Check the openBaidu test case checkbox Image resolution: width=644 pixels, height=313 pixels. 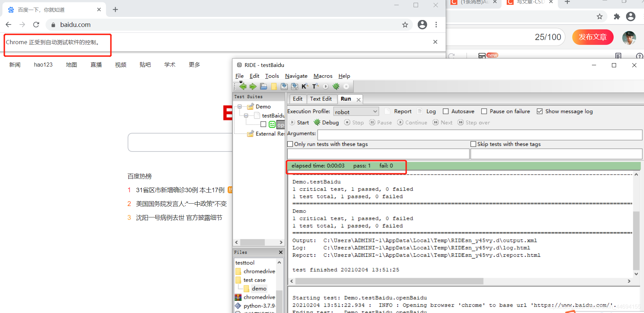264,124
